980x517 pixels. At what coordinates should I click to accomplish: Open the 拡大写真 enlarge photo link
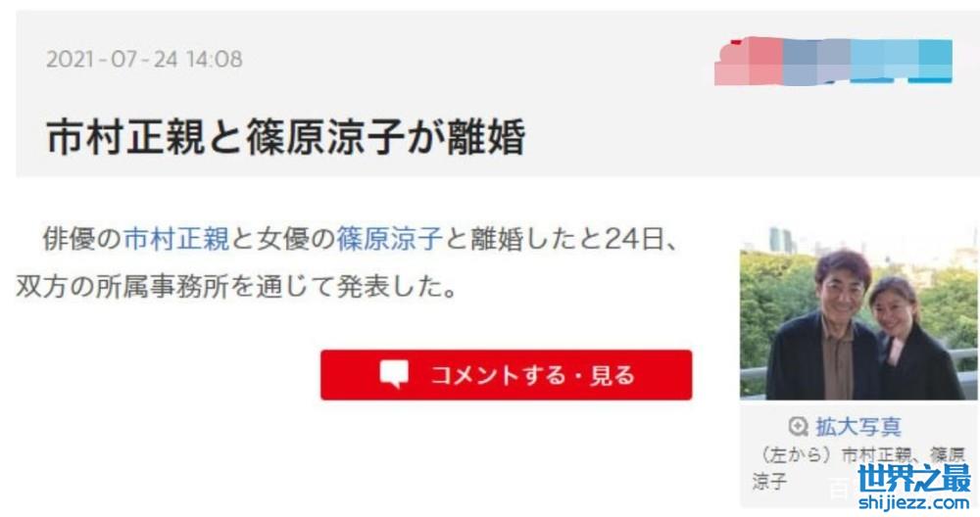click(858, 427)
